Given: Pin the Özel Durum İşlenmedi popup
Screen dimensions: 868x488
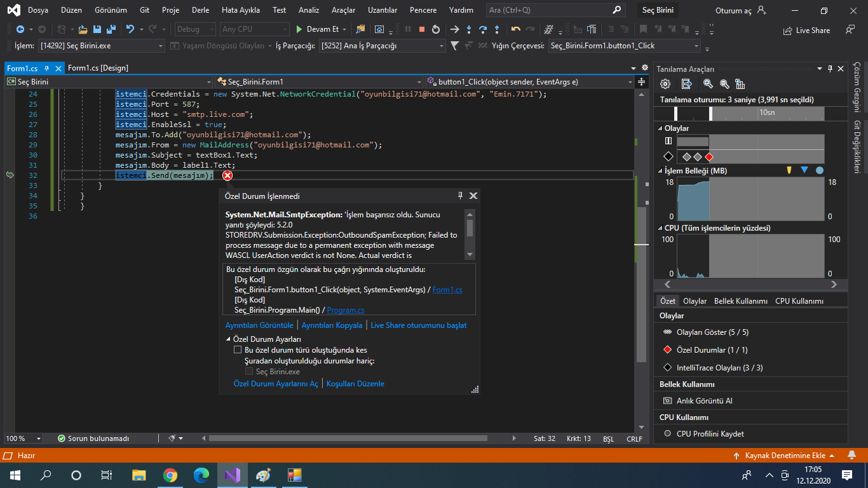Looking at the screenshot, I should click(460, 196).
